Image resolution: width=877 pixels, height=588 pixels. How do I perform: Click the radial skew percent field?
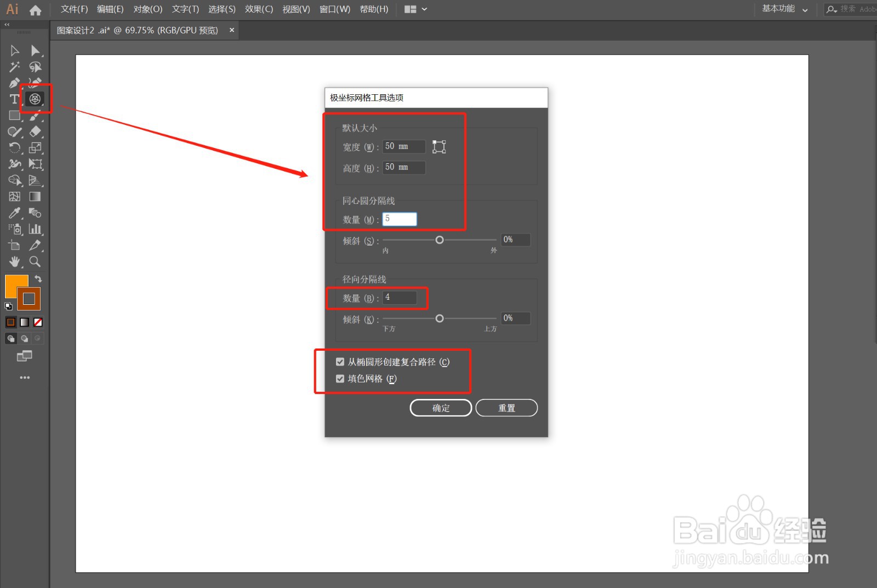point(516,318)
